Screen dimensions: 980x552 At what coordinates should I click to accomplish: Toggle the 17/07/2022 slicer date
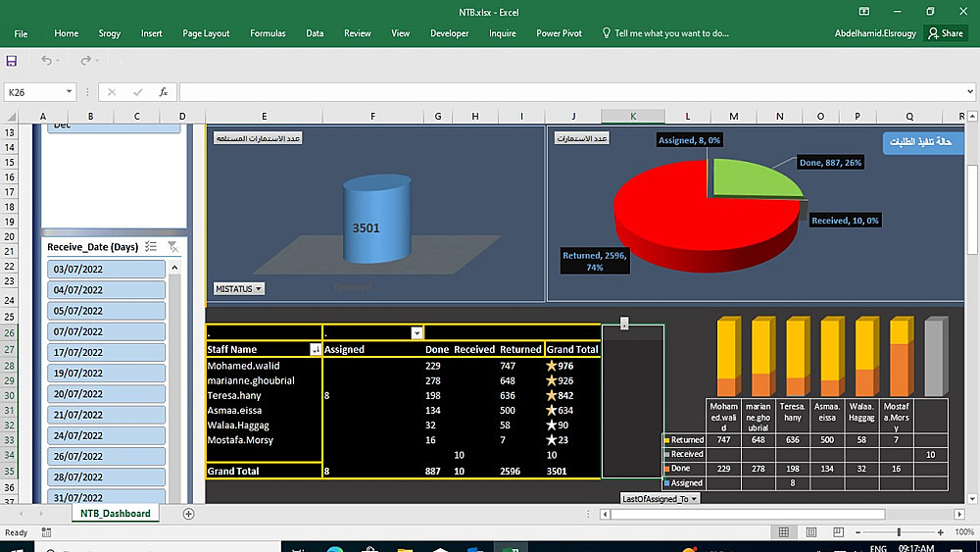(106, 352)
